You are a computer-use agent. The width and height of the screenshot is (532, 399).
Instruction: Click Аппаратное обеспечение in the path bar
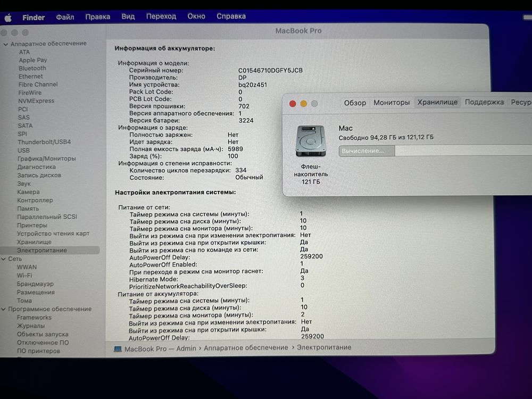246,348
